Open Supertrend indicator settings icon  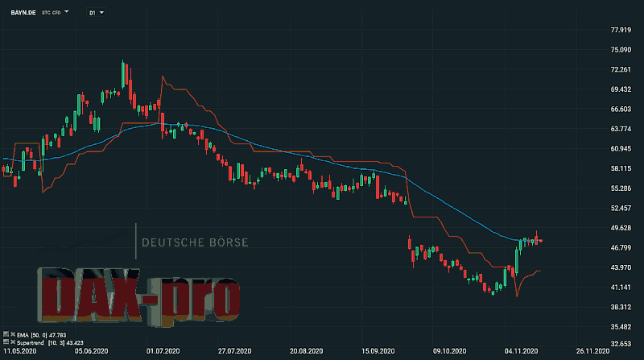pos(6,342)
